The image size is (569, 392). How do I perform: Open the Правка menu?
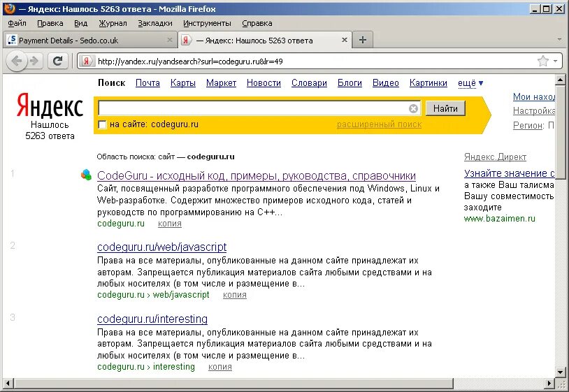click(50, 23)
